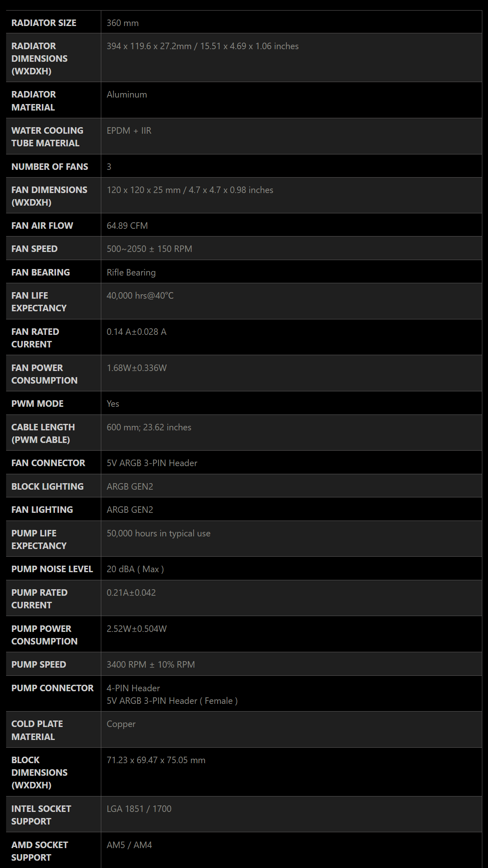Viewport: 488px width, 868px height.
Task: Click the PUMP NOISE LEVEL label
Action: point(52,569)
